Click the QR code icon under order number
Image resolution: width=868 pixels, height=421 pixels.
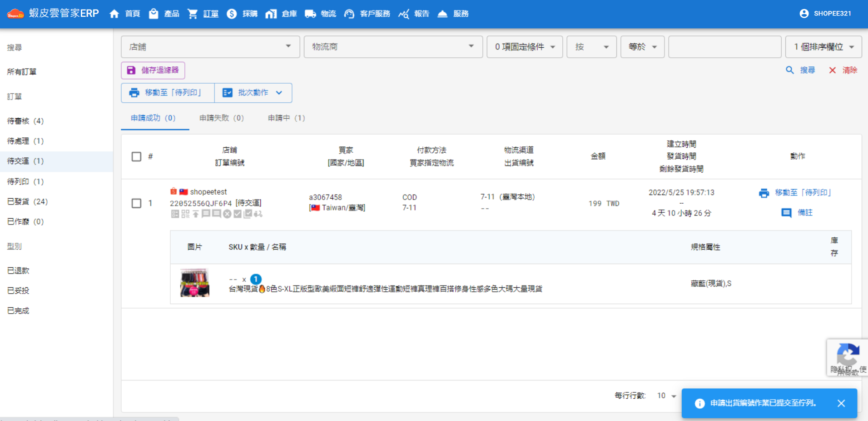(185, 214)
